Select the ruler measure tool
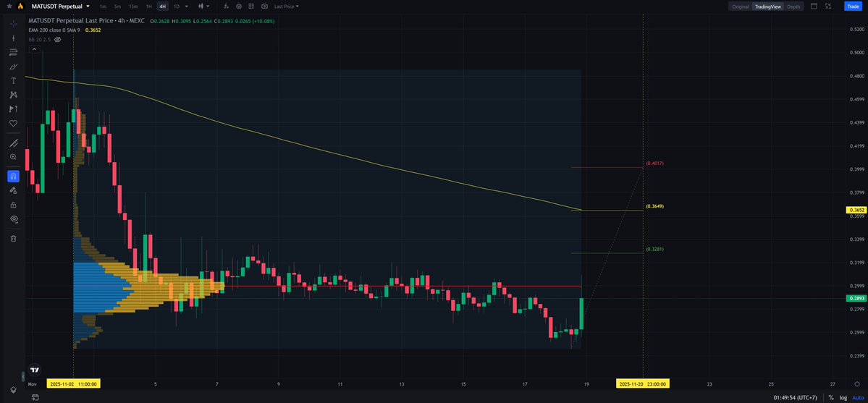The image size is (868, 403). point(14,143)
